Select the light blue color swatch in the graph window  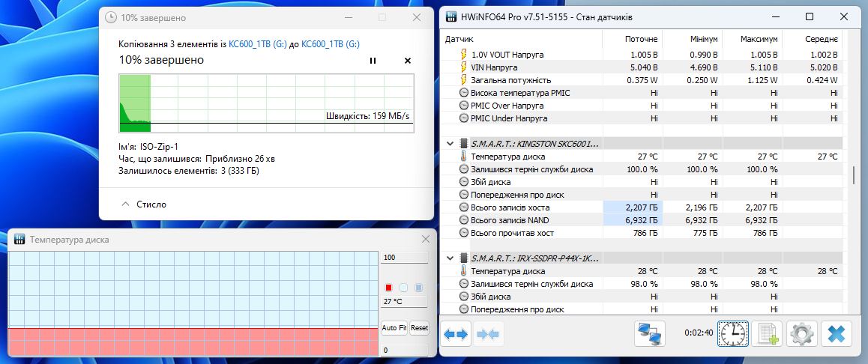coord(403,288)
